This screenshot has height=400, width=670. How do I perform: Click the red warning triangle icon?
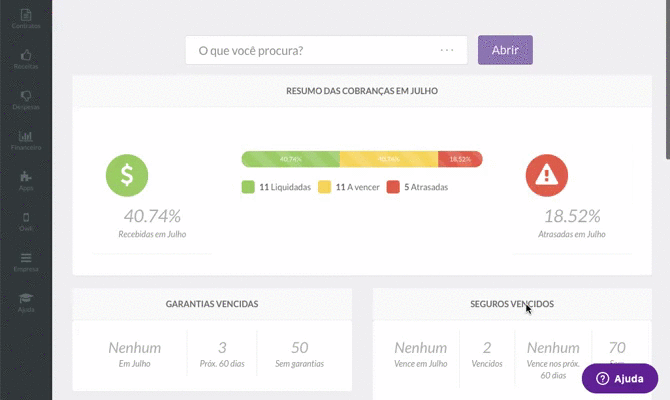pyautogui.click(x=546, y=176)
